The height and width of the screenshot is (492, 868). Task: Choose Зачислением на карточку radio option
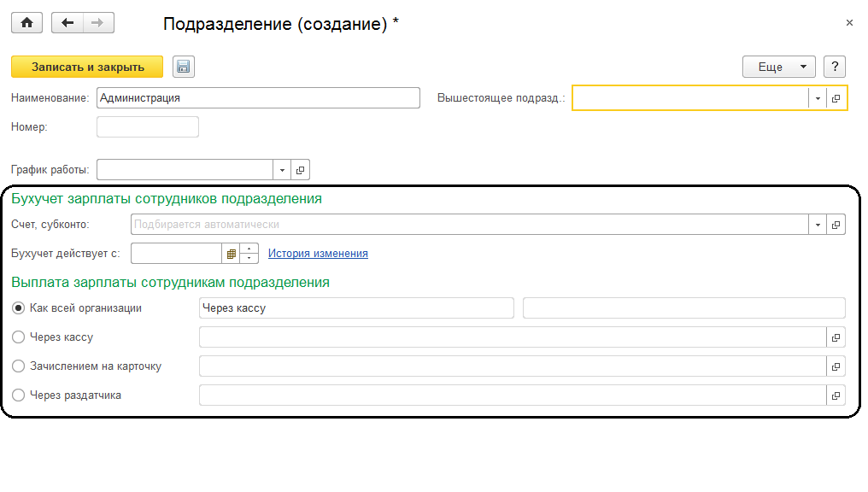[18, 366]
